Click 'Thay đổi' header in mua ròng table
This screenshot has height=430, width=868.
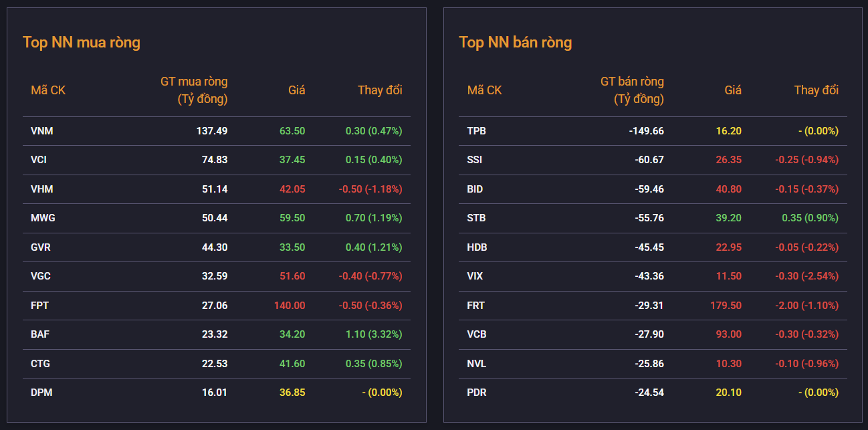coord(380,90)
